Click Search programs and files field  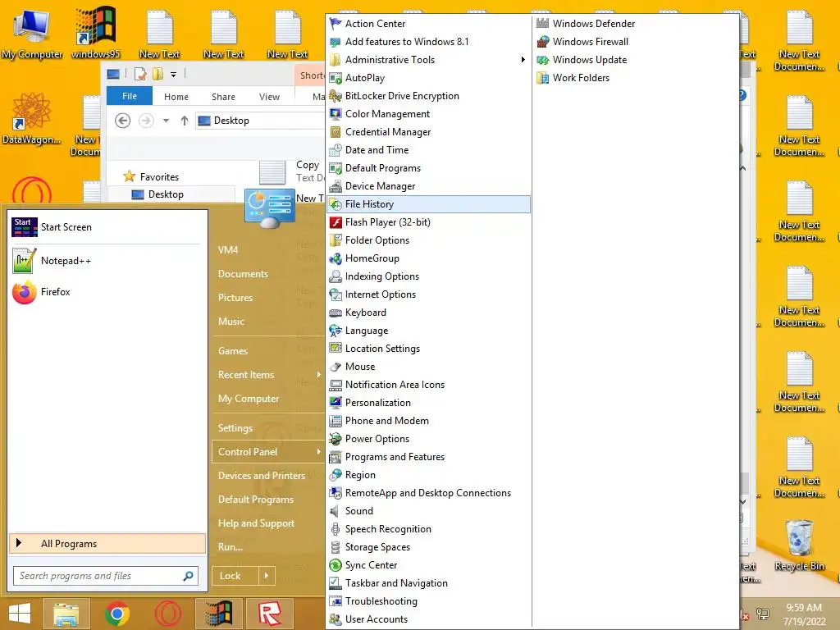[106, 576]
